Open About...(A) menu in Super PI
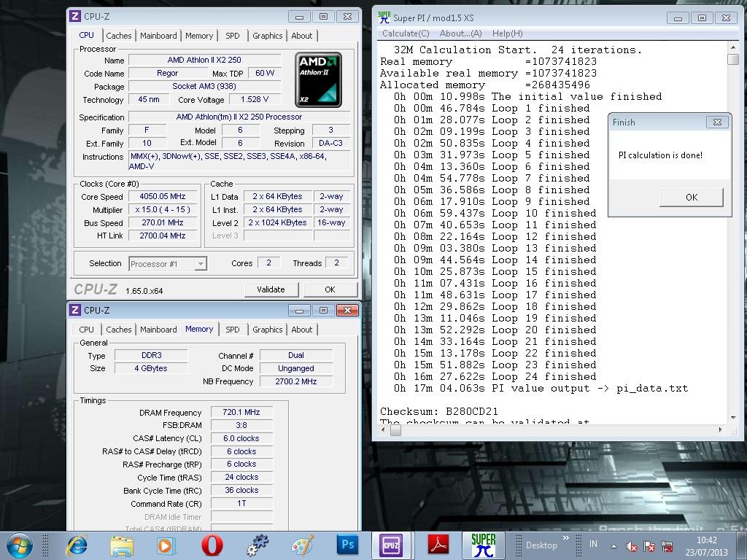 point(461,34)
